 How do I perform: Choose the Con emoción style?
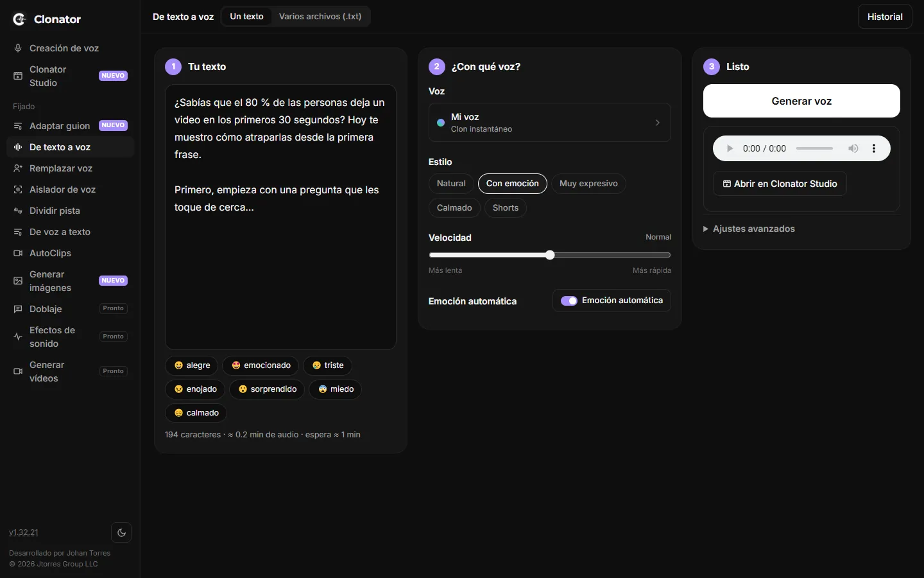513,184
